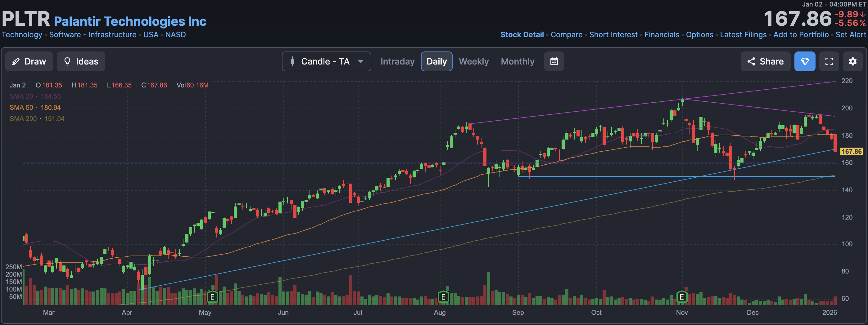Image resolution: width=868 pixels, height=325 pixels.
Task: Switch to the Monthly timeframe
Action: 518,62
